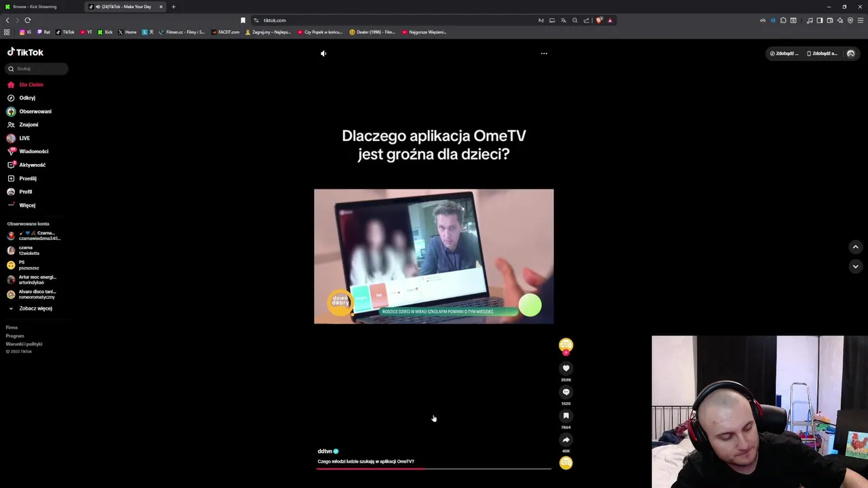The image size is (868, 488).
Task: Open the Obserwowani feed
Action: coord(29,111)
